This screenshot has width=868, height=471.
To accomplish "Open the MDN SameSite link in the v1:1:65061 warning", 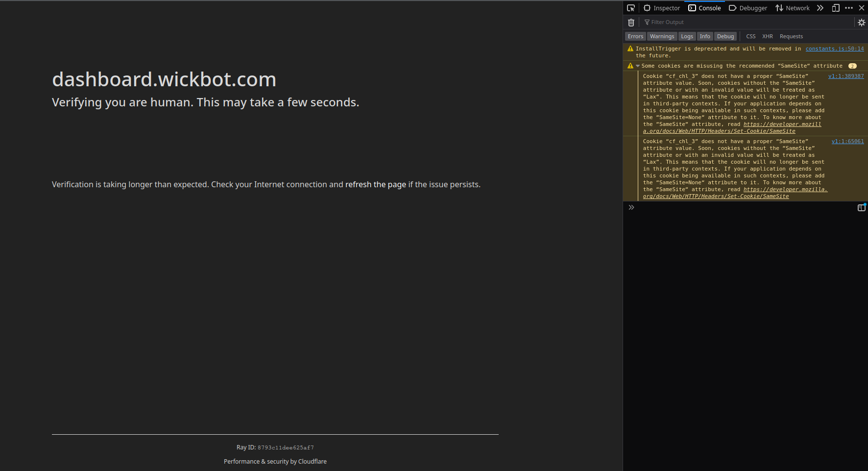I will (735, 193).
